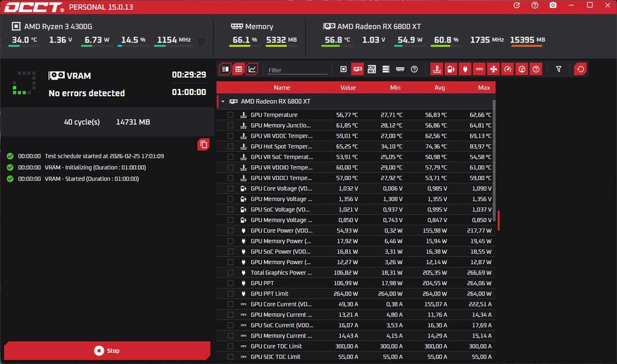The height and width of the screenshot is (364, 617).
Task: Click the 'No errors detected' status text
Action: pyautogui.click(x=86, y=93)
